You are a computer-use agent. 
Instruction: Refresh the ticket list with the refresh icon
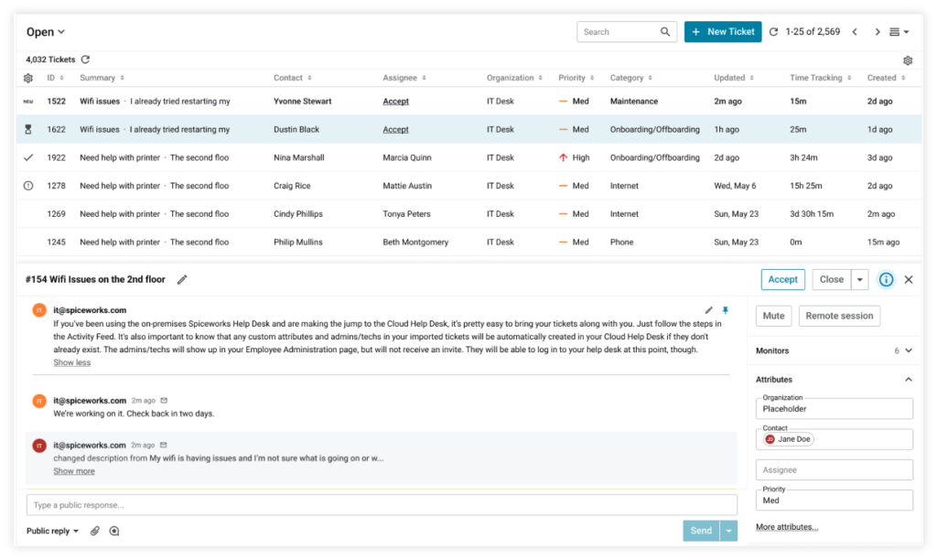click(84, 59)
